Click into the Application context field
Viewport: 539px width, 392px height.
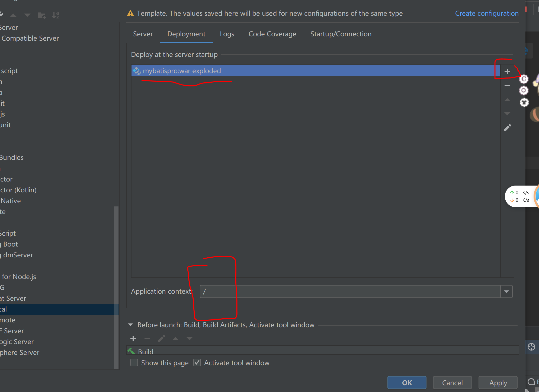coord(350,291)
